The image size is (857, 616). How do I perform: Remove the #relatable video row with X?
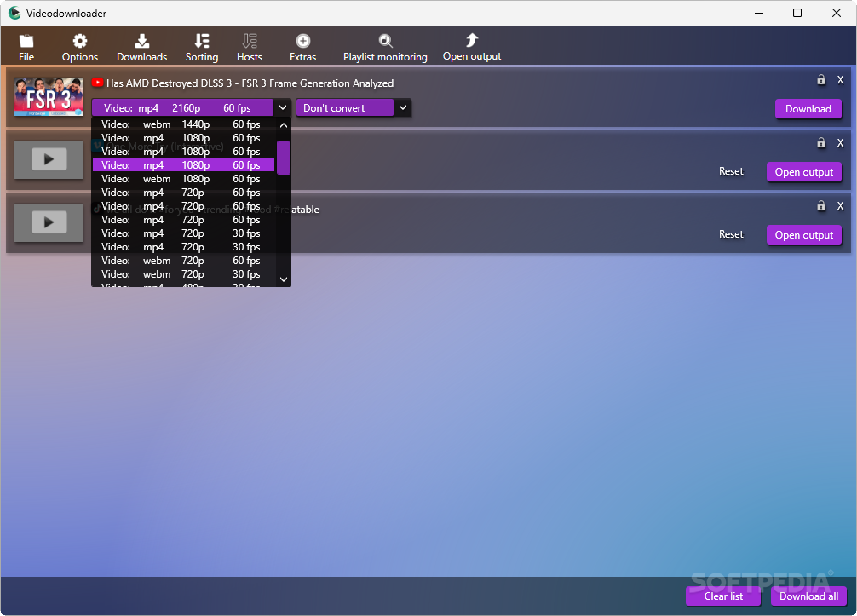(x=841, y=206)
